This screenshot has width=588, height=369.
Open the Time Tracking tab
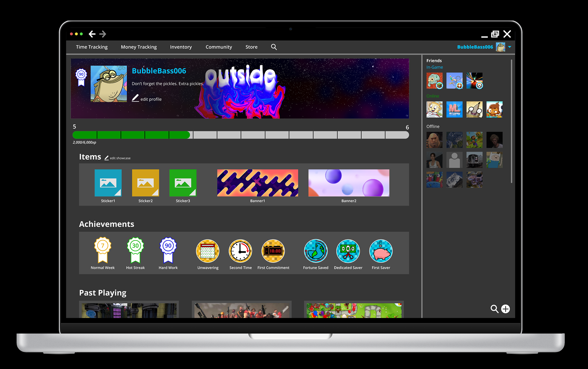click(x=92, y=47)
